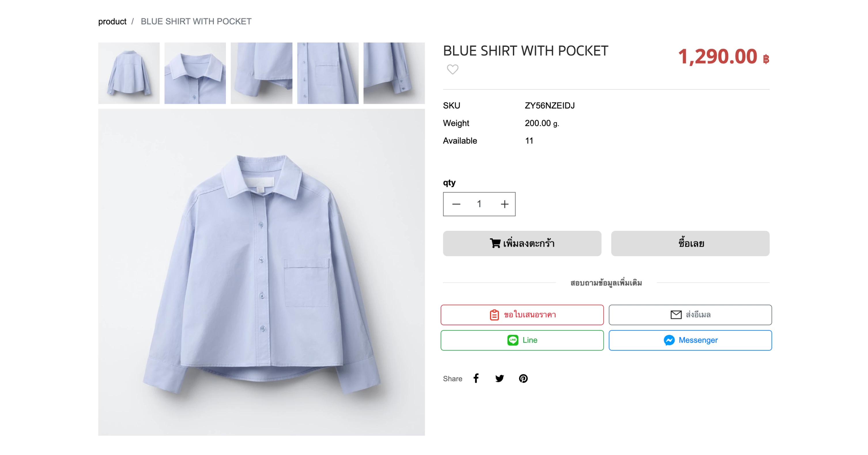Request a quotation via ขอใบเสนอราคา
The height and width of the screenshot is (455, 868).
[522, 315]
